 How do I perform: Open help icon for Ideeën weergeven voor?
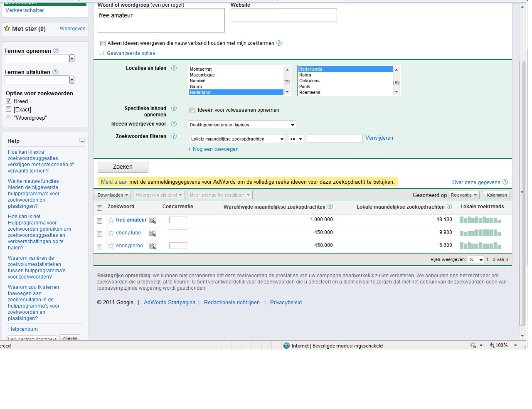pos(174,124)
